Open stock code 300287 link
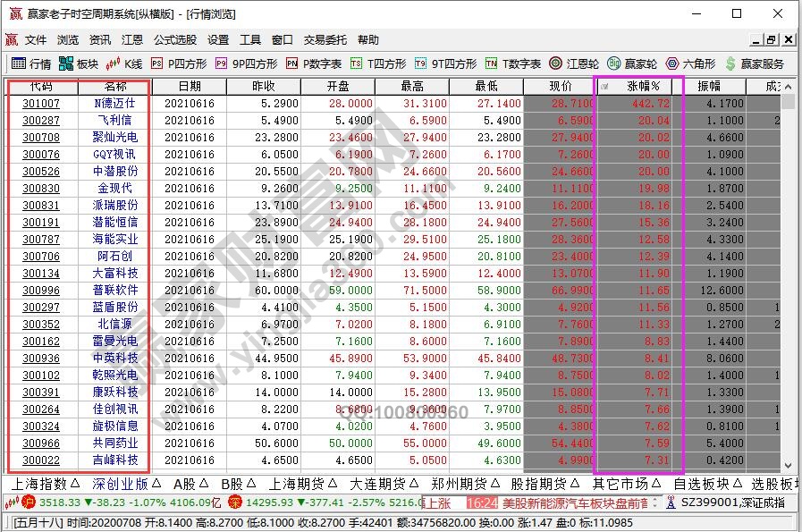The width and height of the screenshot is (802, 532). point(41,121)
